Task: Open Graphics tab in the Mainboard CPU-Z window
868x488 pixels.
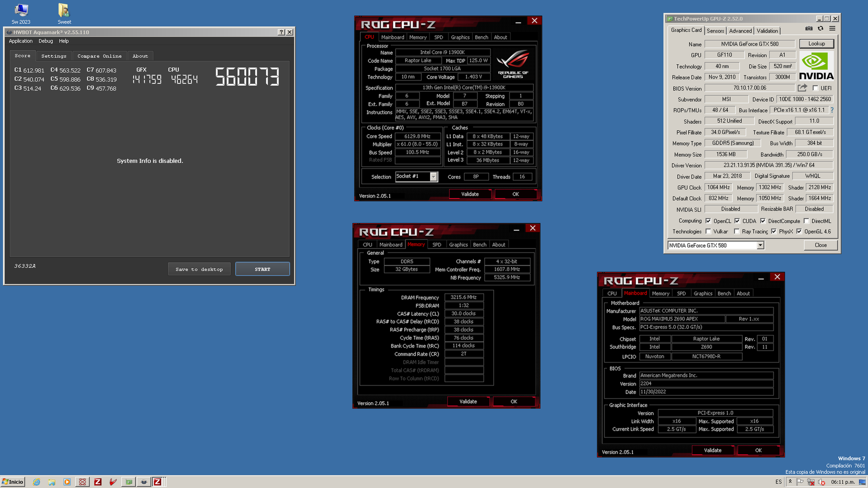Action: 703,294
